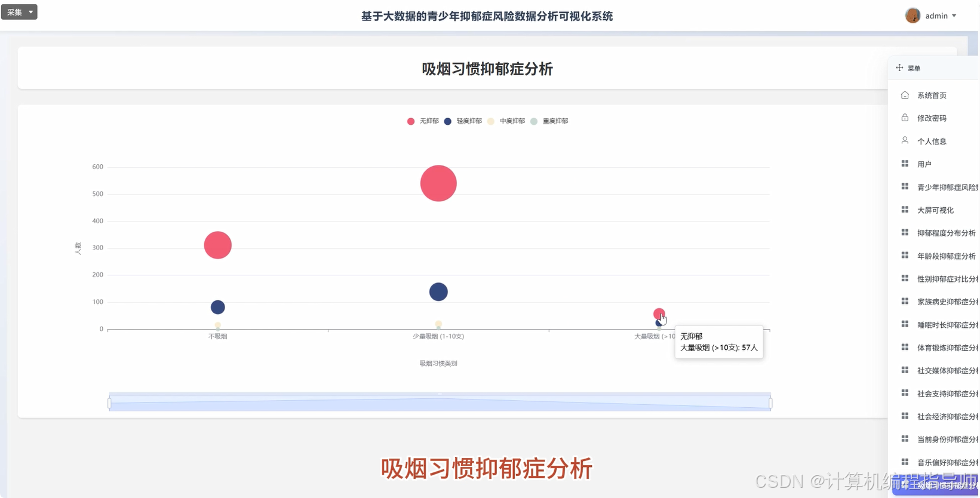Viewport: 980px width, 498px height.
Task: Toggle 无抑郁 series in the legend
Action: pyautogui.click(x=423, y=121)
